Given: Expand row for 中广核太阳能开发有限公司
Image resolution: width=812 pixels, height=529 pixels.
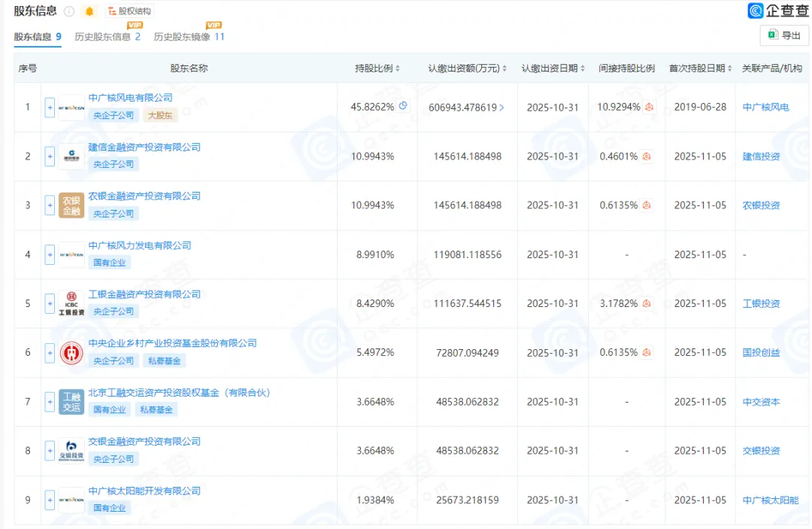Looking at the screenshot, I should pyautogui.click(x=50, y=500).
